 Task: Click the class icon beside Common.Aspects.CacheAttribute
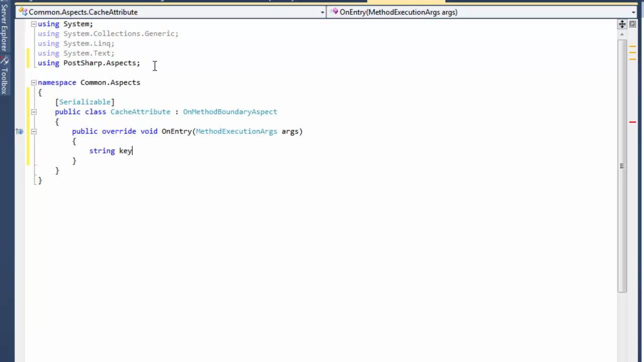[23, 12]
